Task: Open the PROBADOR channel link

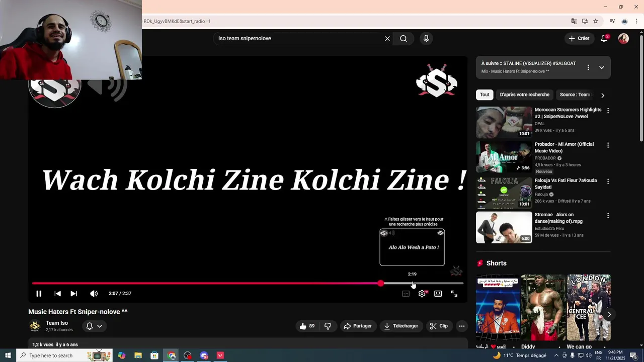Action: [545, 158]
